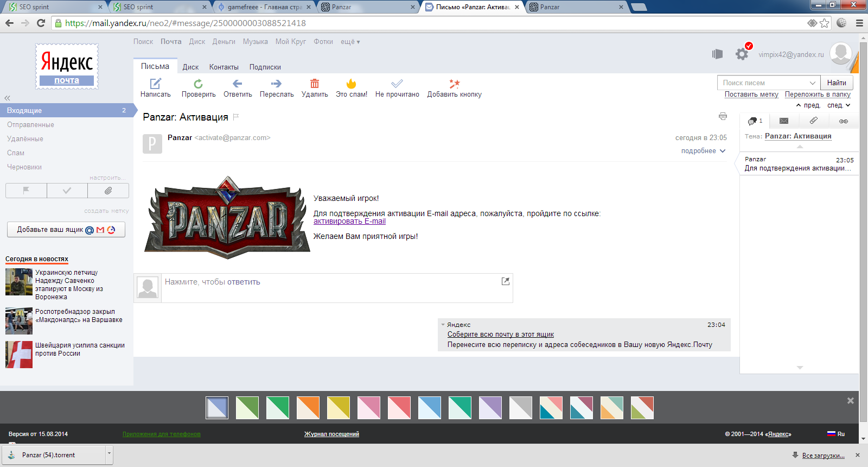Open the thread conversation tab icon

[755, 121]
